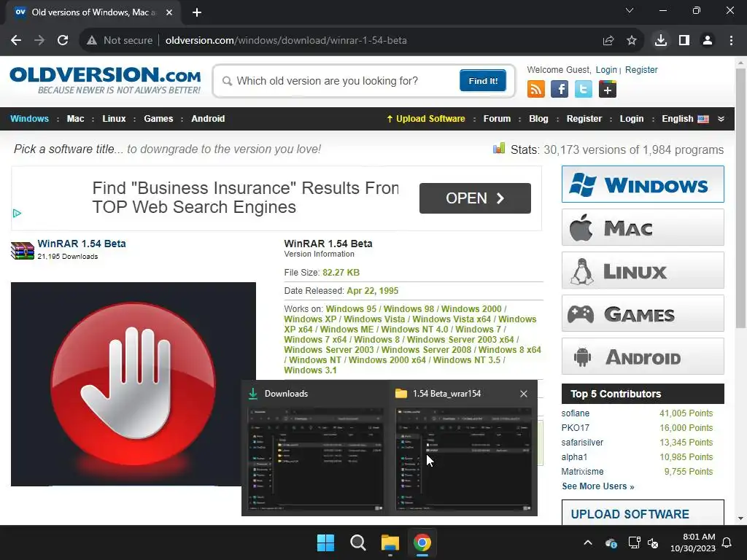This screenshot has width=747, height=560.
Task: Click the Windows category sidebar button
Action: (x=643, y=184)
